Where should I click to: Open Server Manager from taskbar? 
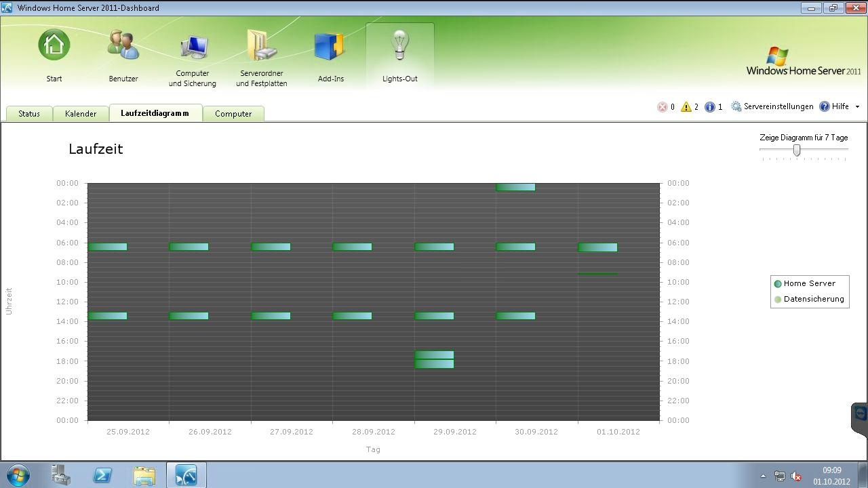click(60, 475)
